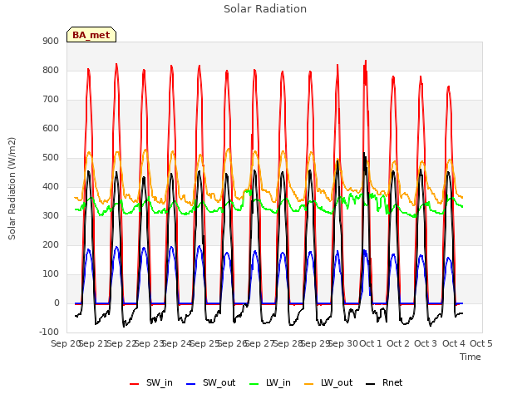The width and height of the screenshot is (532, 399).
Task: Click the Rnet peak on Sep 30
Action: point(337,161)
